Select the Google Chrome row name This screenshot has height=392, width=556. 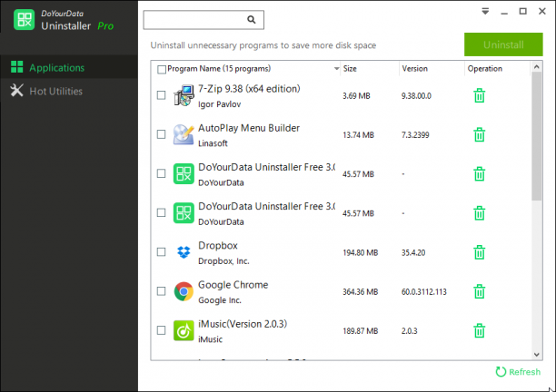[233, 285]
